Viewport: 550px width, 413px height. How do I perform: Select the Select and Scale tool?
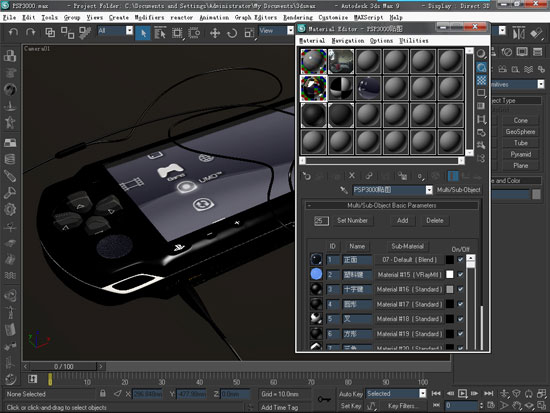[x=249, y=33]
